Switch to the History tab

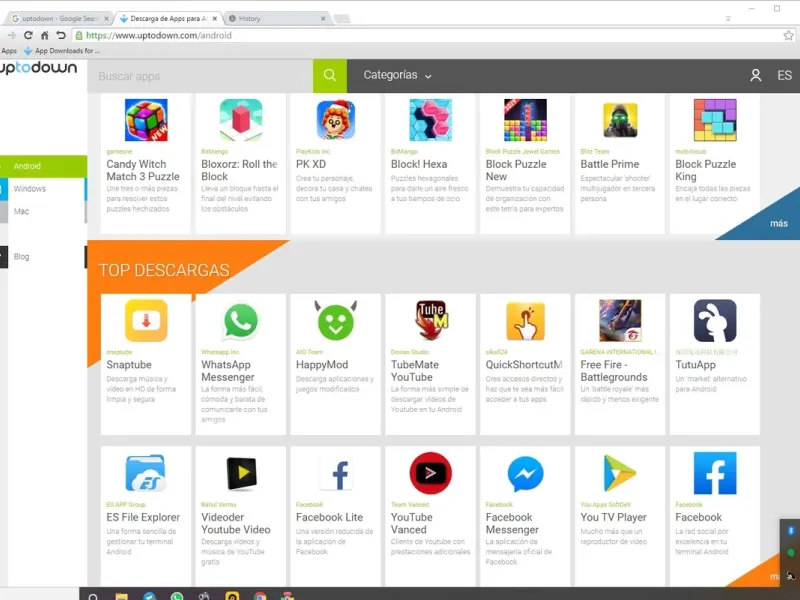coord(277,18)
